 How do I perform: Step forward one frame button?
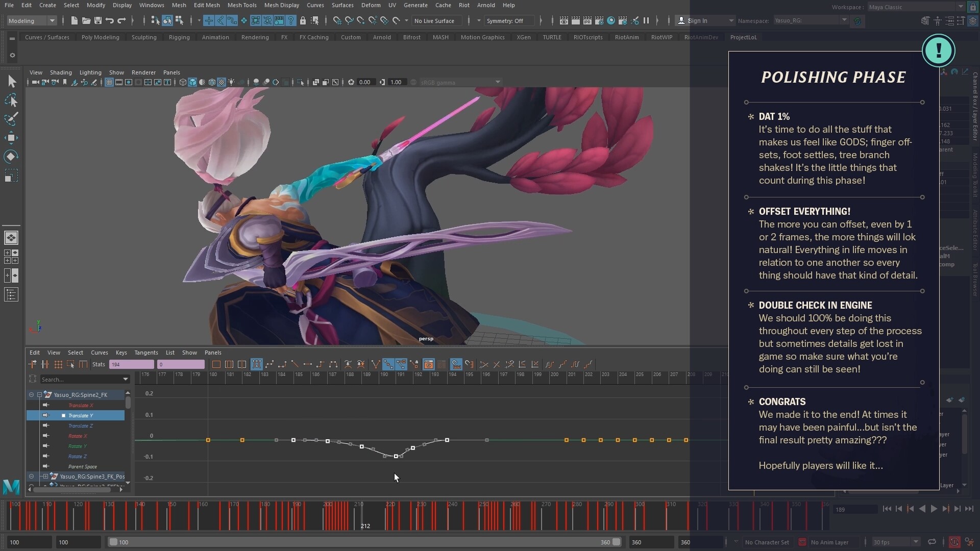[957, 509]
